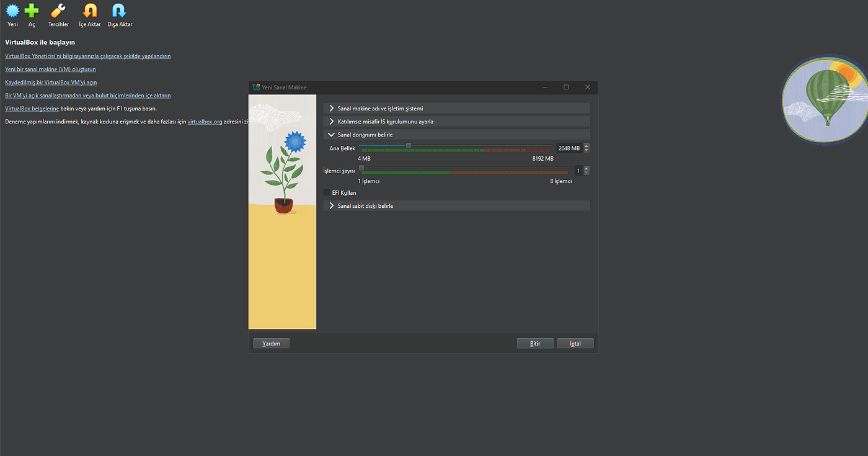868x456 pixels.
Task: Decrease processor count with the spin down arrow
Action: pos(587,173)
